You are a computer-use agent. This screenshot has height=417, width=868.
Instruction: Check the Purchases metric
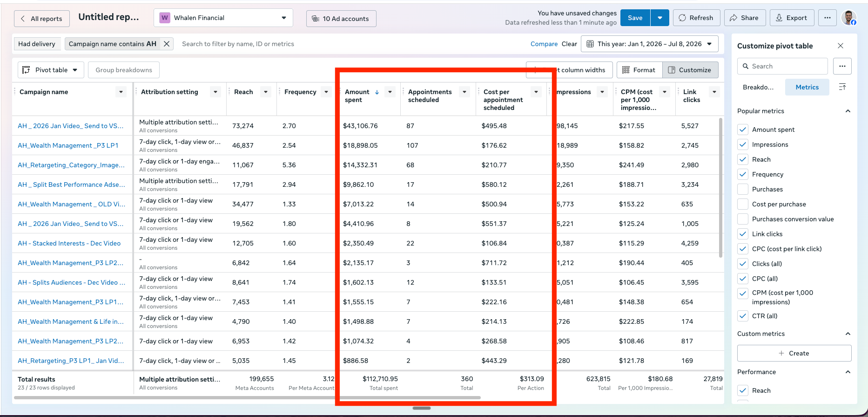tap(743, 189)
